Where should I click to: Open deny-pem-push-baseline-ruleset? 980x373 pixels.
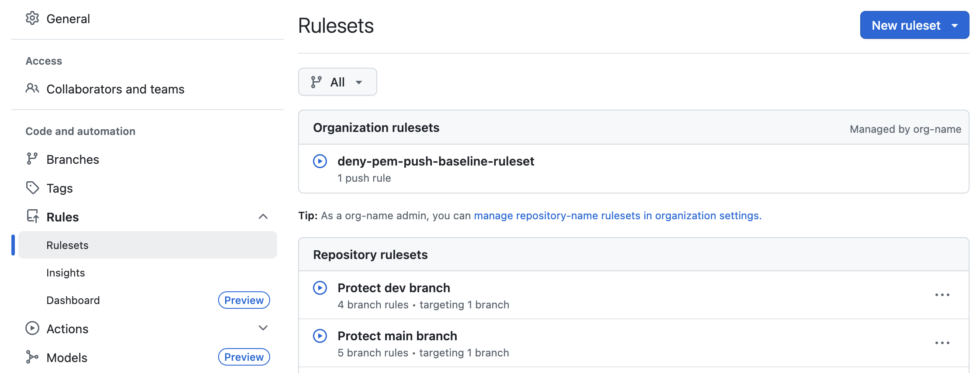tap(436, 161)
